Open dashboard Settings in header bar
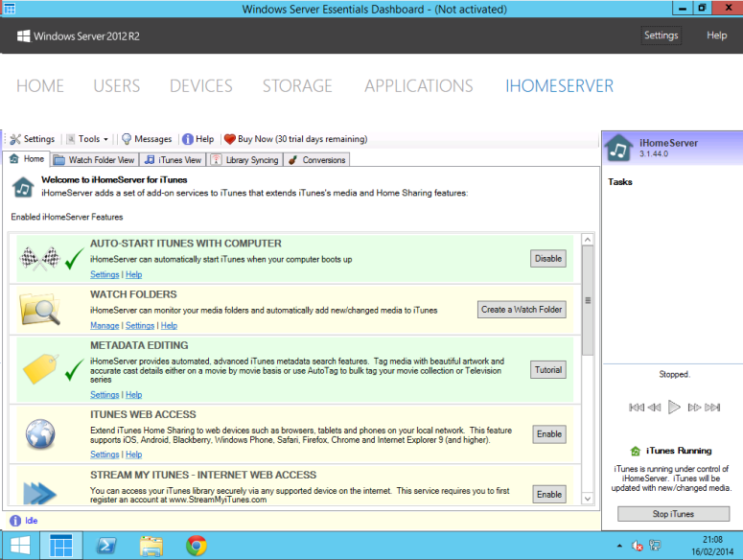 click(x=661, y=35)
